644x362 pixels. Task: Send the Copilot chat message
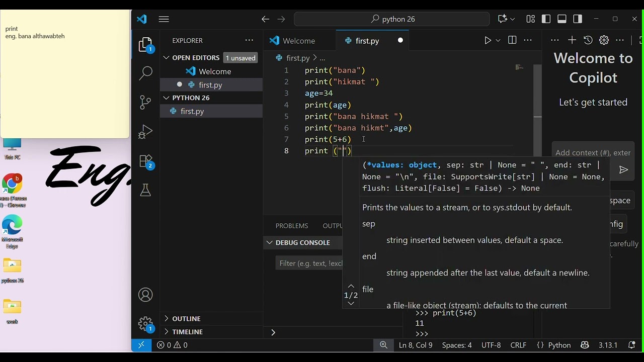click(623, 170)
